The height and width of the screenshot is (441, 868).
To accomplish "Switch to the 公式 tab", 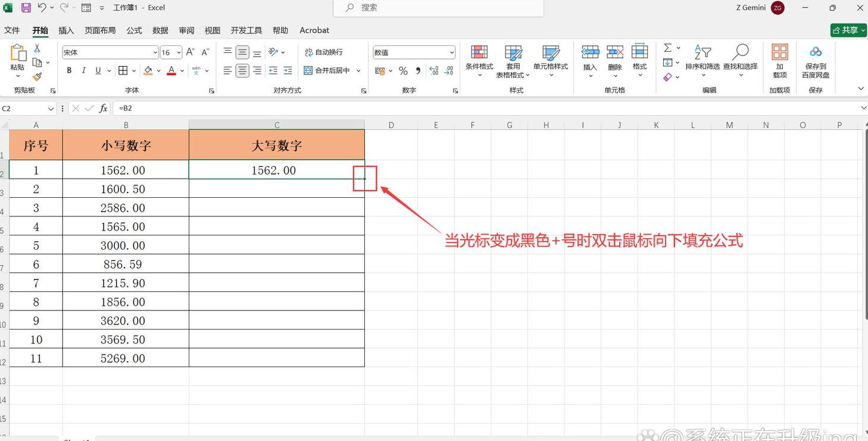I will [x=134, y=30].
